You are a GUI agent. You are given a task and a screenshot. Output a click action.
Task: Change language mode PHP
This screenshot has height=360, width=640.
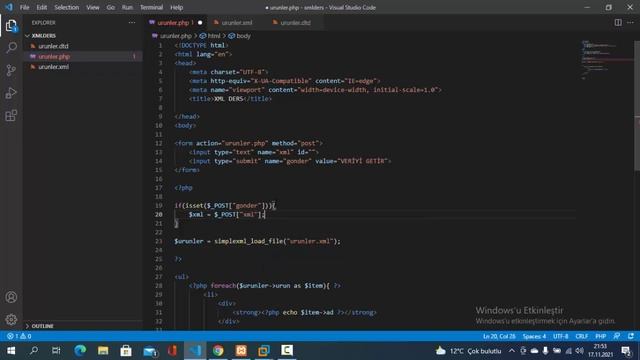click(600, 336)
